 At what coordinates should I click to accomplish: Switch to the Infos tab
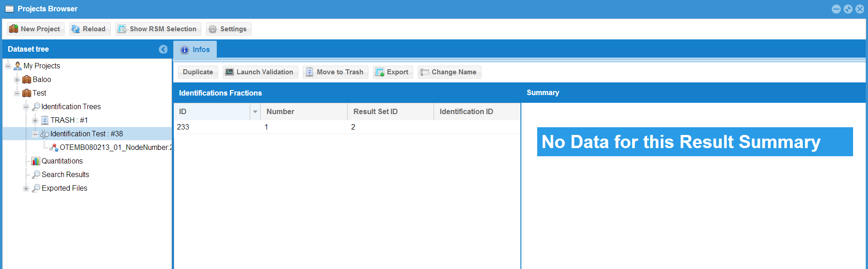tap(196, 50)
